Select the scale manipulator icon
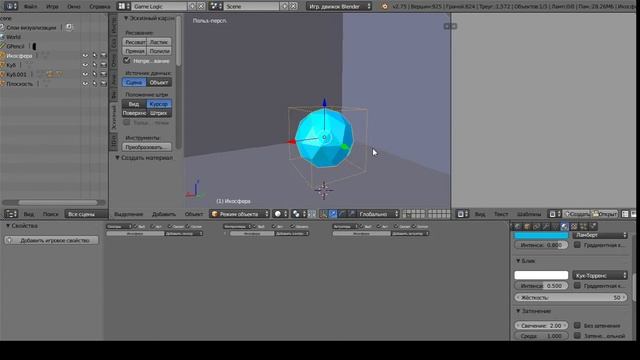This screenshot has width=640, height=360. coord(351,214)
